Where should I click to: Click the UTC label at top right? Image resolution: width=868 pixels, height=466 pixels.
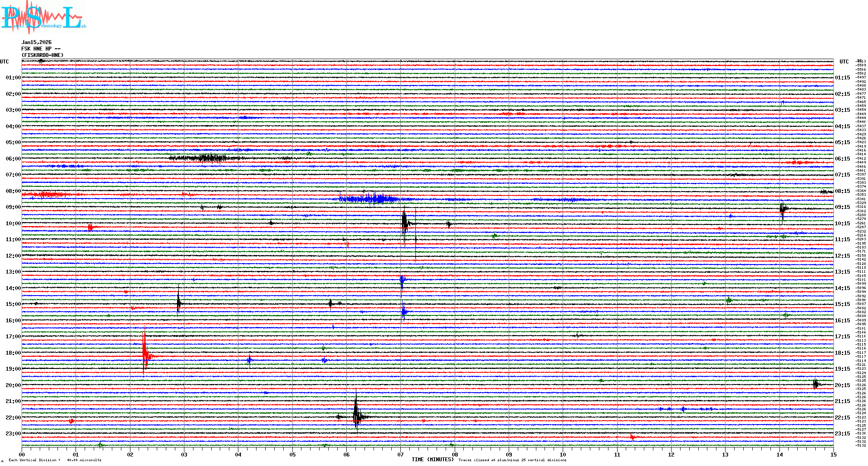click(844, 62)
